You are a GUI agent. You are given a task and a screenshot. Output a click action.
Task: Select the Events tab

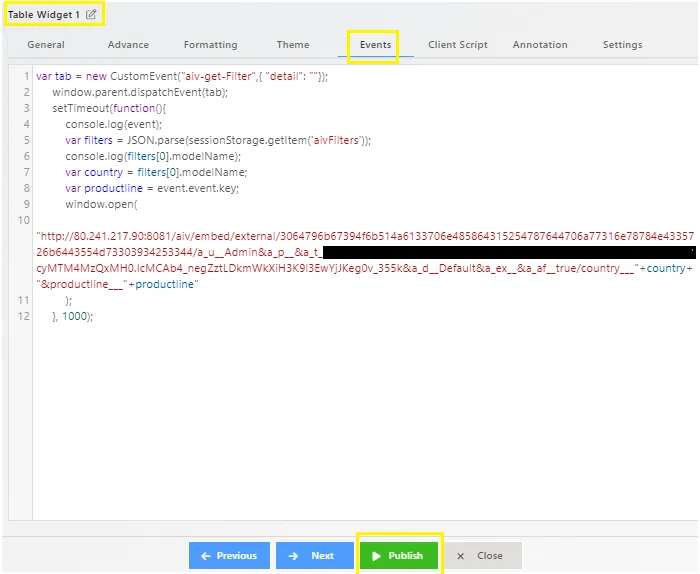pos(375,45)
